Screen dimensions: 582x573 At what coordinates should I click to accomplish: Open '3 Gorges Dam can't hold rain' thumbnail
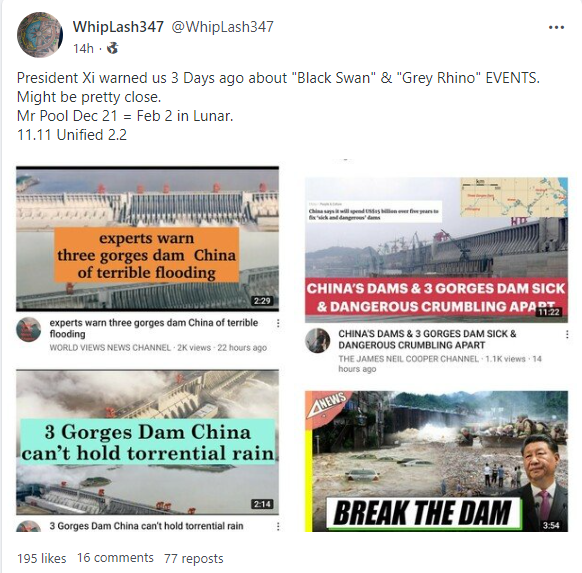147,442
